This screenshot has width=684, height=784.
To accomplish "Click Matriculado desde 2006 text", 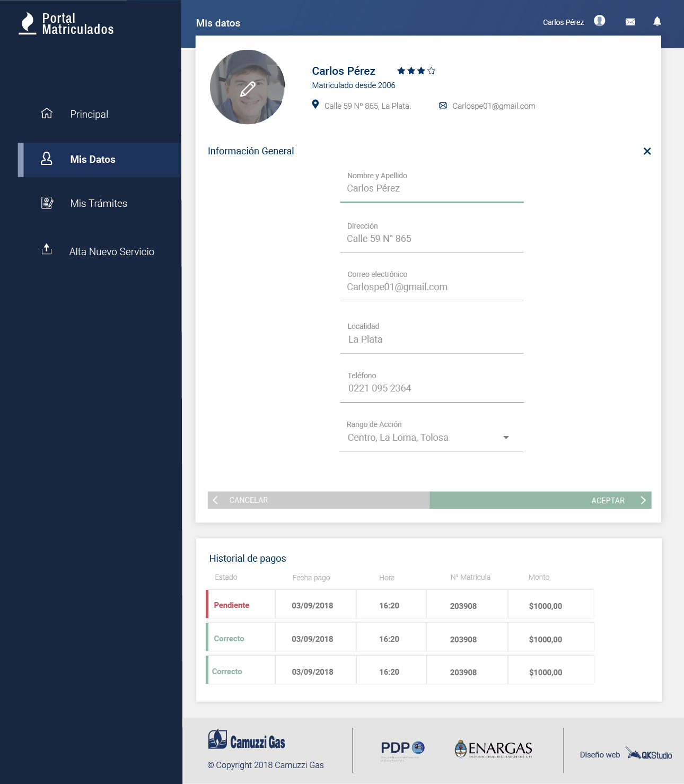I will 354,85.
